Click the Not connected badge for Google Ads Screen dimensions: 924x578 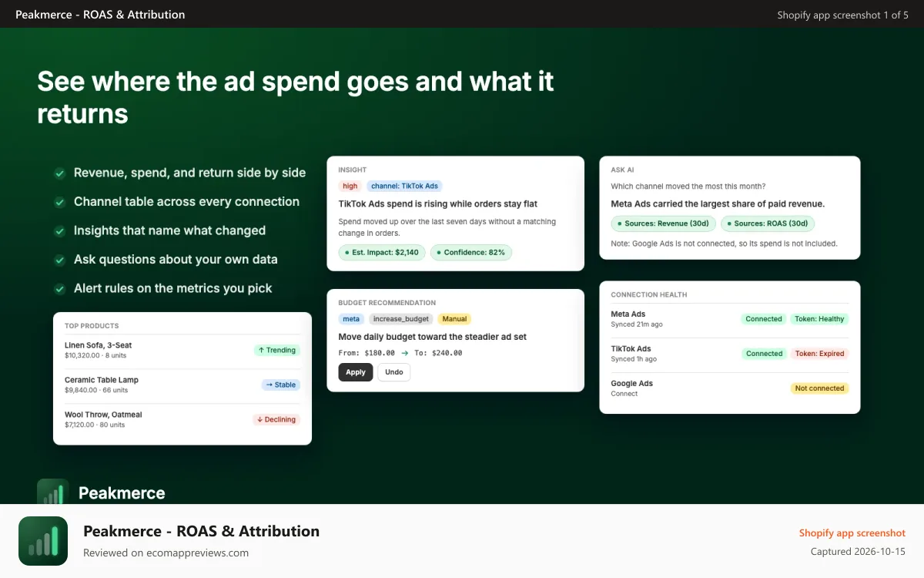click(x=820, y=388)
